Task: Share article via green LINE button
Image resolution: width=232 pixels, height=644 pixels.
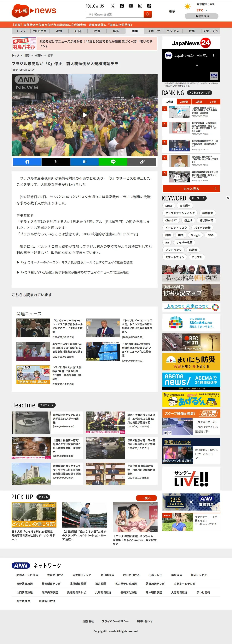Action: [113, 162]
